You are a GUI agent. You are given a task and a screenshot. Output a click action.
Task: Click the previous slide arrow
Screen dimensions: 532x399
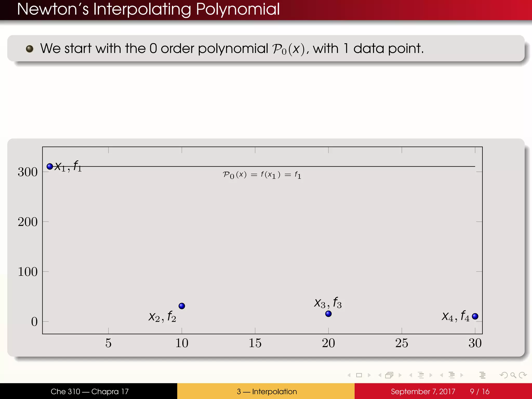tap(349, 375)
